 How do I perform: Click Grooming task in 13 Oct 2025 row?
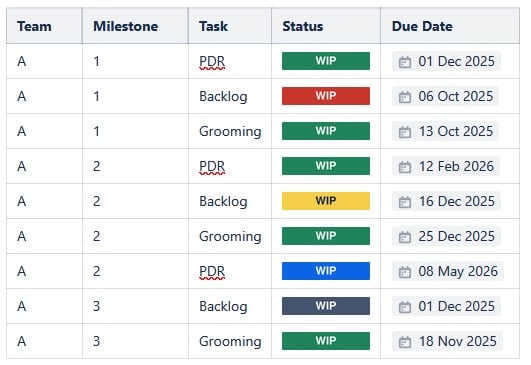coord(230,132)
